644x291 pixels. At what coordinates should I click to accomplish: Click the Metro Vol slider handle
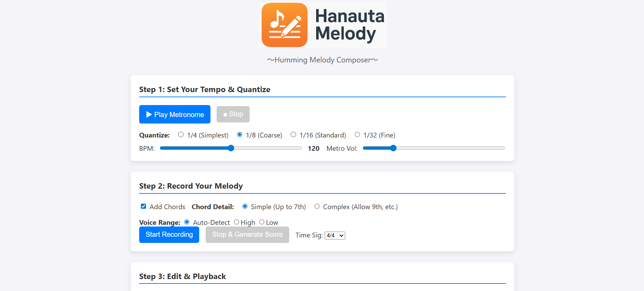(x=393, y=148)
